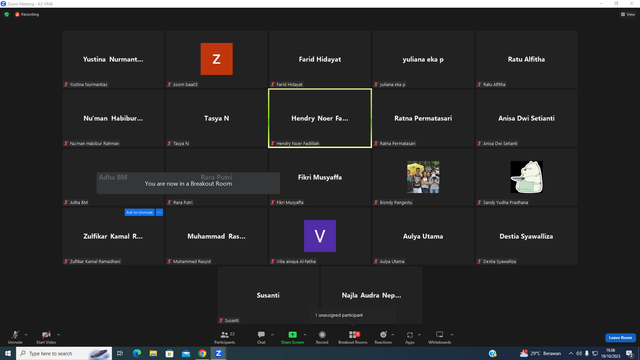Select Destia Syawalliza's video tile

pos(527,236)
